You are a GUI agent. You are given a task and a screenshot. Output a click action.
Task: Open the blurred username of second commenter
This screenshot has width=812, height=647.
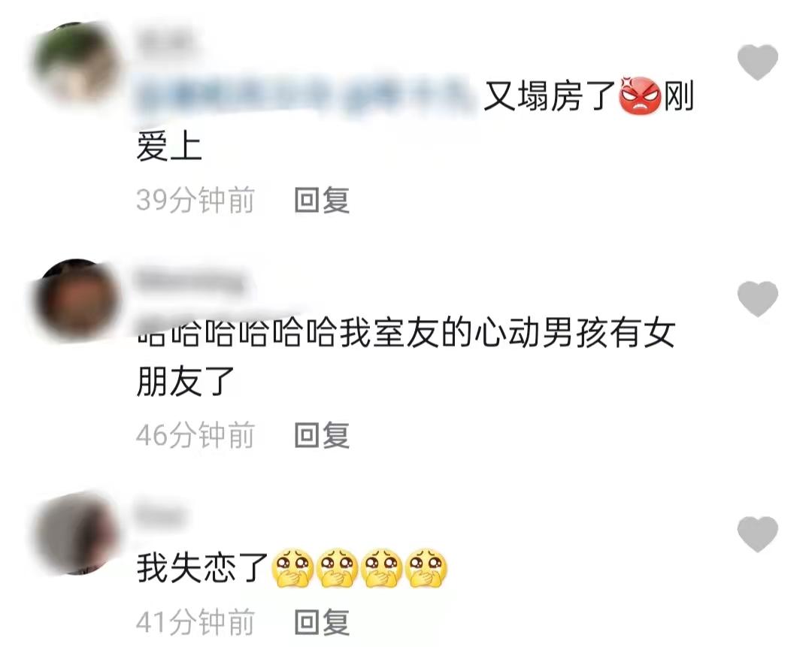click(189, 280)
